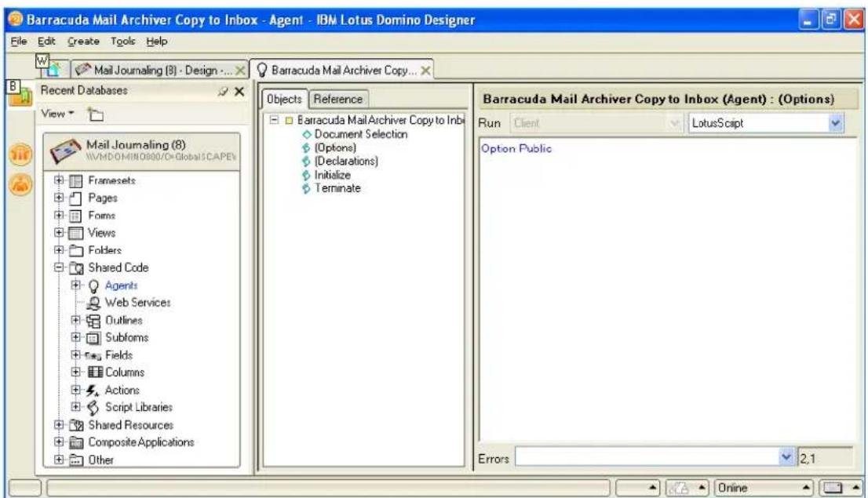This screenshot has width=868, height=498.
Task: Open the Help menu
Action: (157, 42)
